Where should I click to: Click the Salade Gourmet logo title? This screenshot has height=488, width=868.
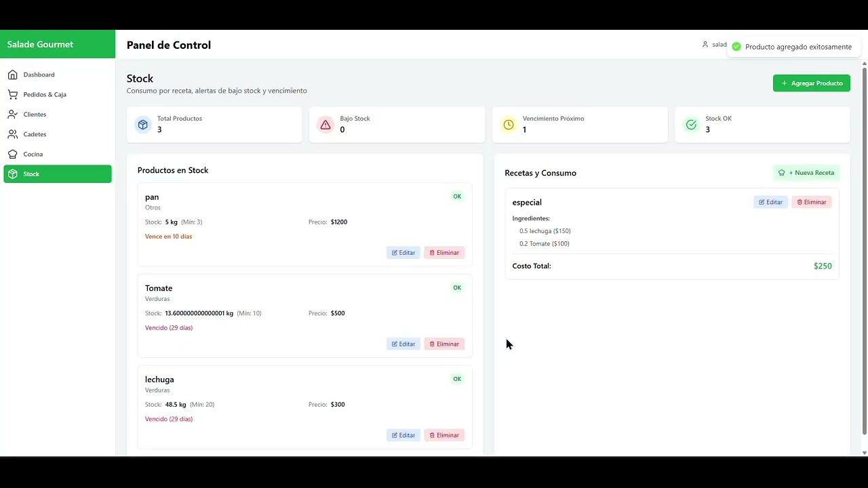pos(40,45)
